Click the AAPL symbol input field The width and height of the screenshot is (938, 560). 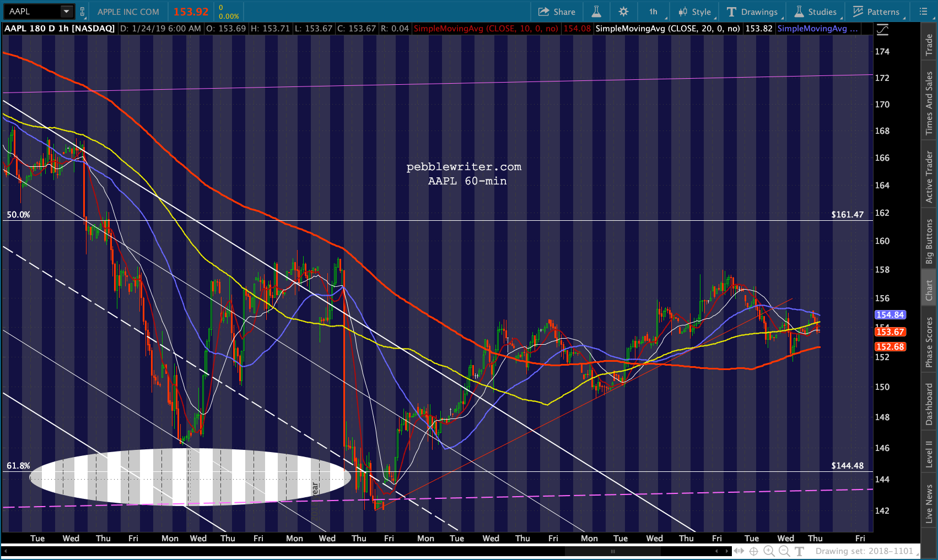pos(33,11)
